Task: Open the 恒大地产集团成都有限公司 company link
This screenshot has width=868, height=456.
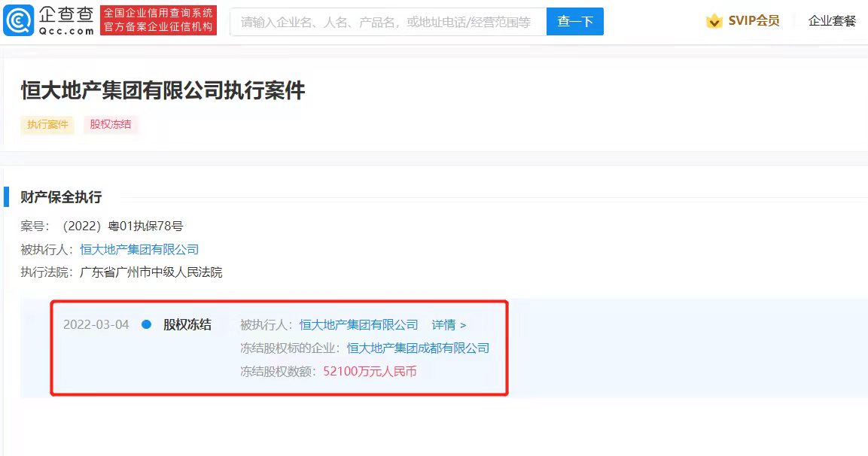Action: (x=418, y=348)
